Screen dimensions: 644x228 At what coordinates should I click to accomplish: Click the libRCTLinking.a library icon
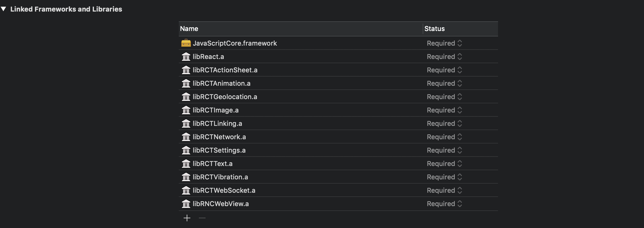click(186, 123)
